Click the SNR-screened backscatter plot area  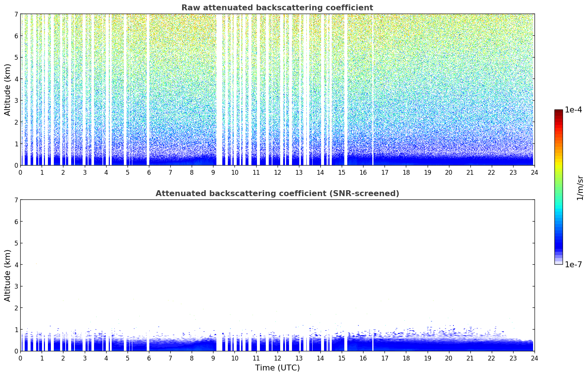pyautogui.click(x=277, y=275)
